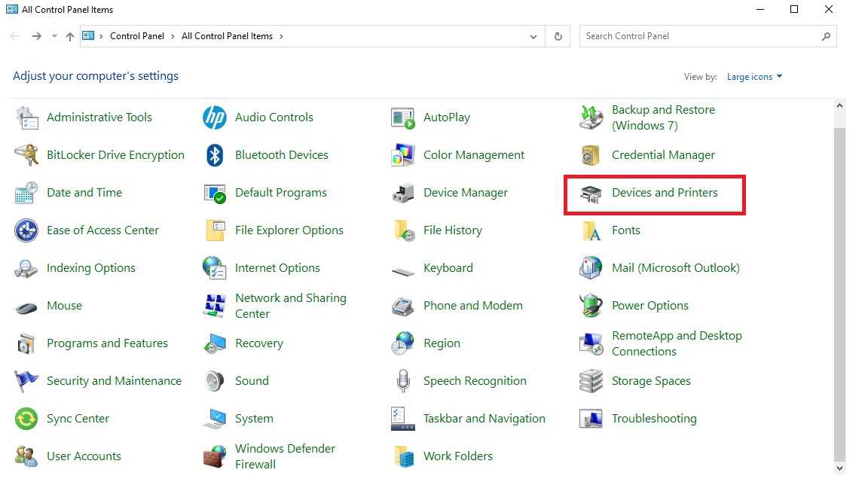Select Control Panel in the breadcrumb path

136,36
